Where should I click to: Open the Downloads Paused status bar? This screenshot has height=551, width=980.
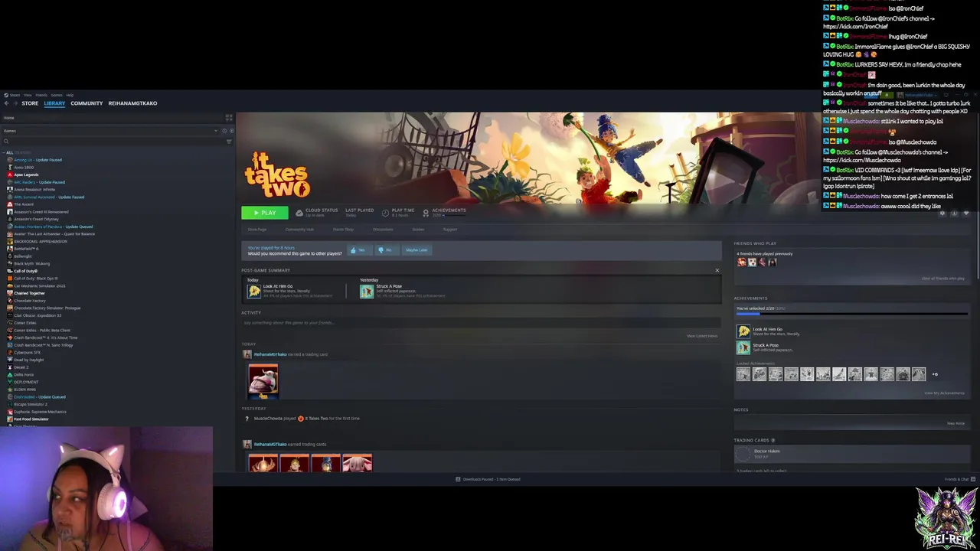[x=488, y=479]
